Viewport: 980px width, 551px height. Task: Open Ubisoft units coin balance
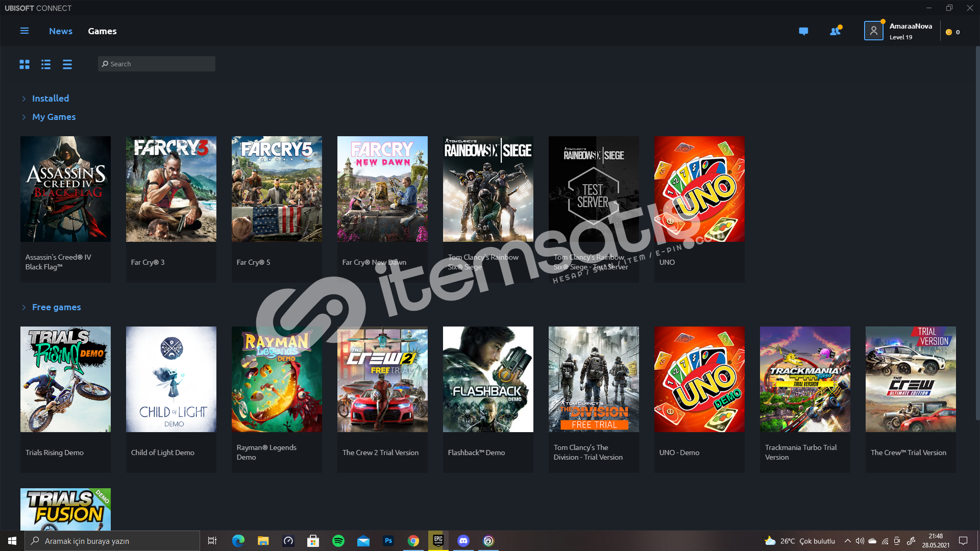tap(952, 32)
